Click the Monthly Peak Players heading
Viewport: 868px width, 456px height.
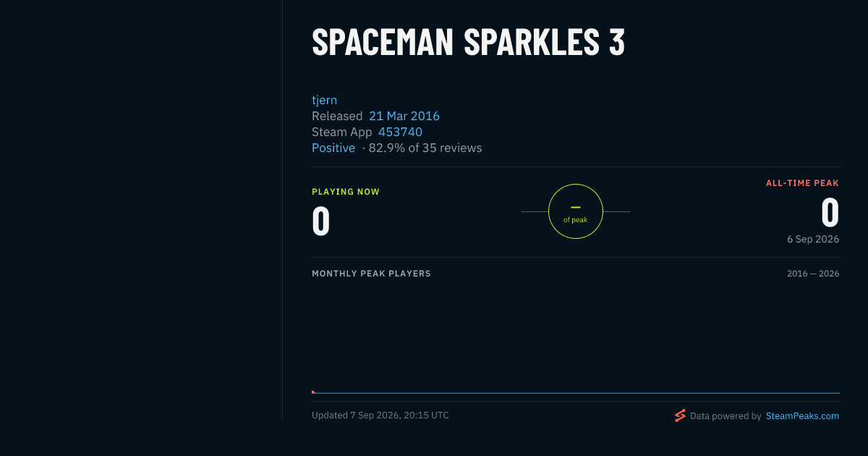[x=371, y=274]
